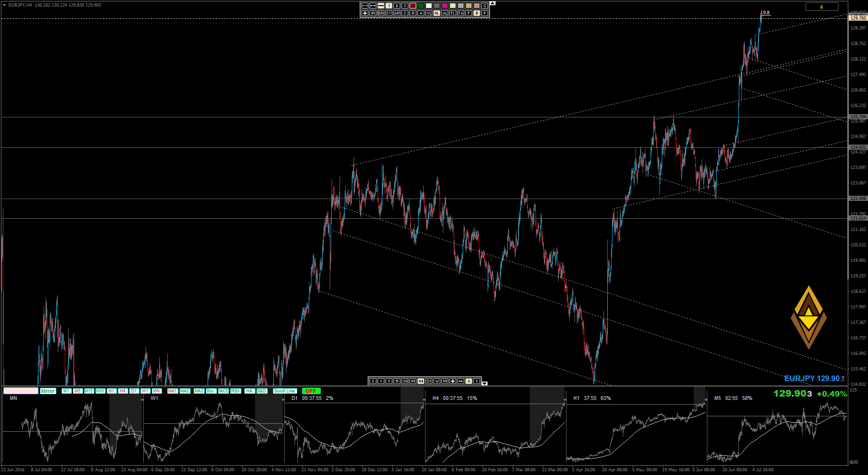Toggle the green OFF switch
Image resolution: width=868 pixels, height=475 pixels.
[311, 391]
